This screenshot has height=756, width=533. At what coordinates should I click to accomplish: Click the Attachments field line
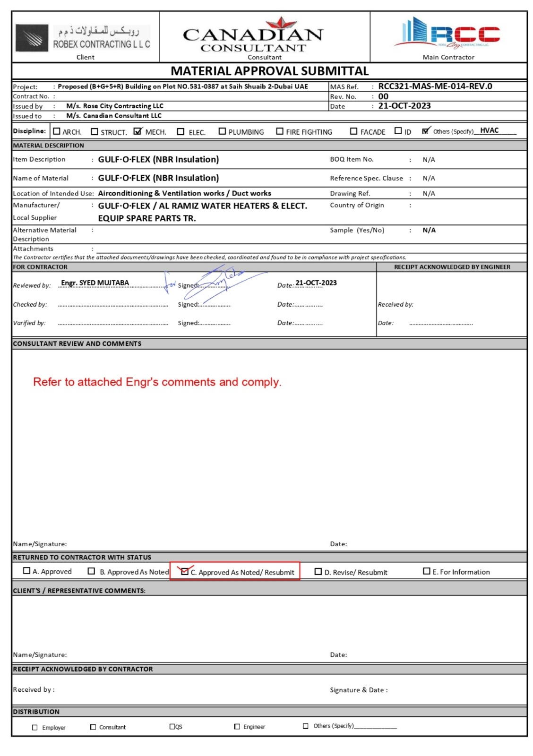pyautogui.click(x=311, y=249)
